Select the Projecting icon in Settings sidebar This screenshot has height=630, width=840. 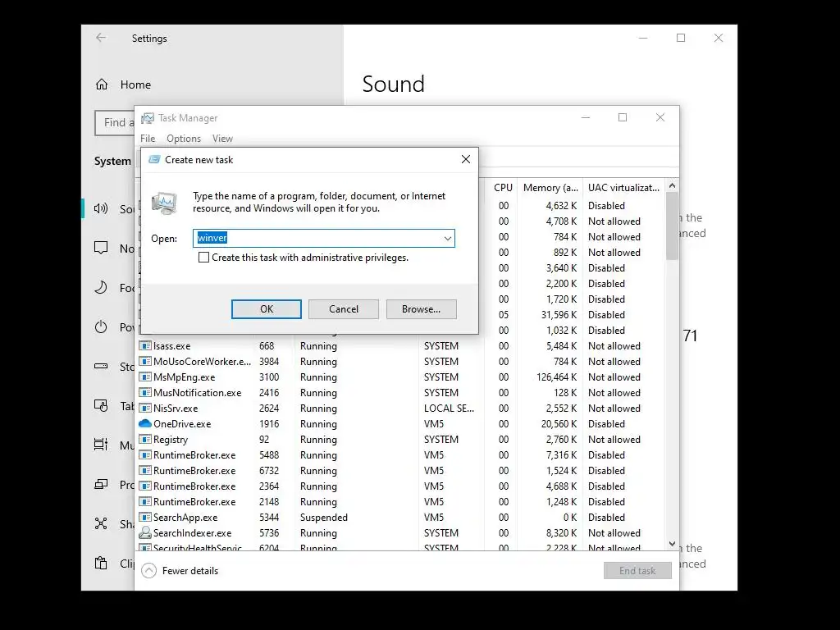101,484
